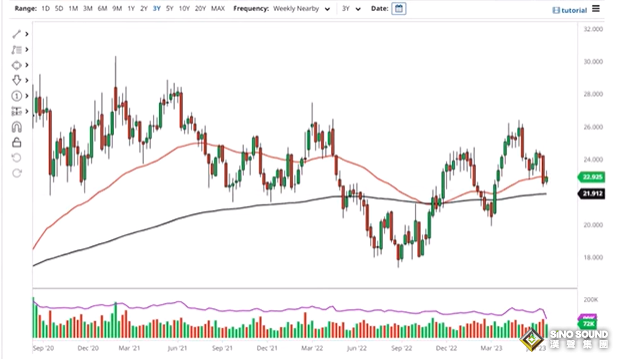
Task: Click the Mar '22 axis label
Action: pos(312,348)
